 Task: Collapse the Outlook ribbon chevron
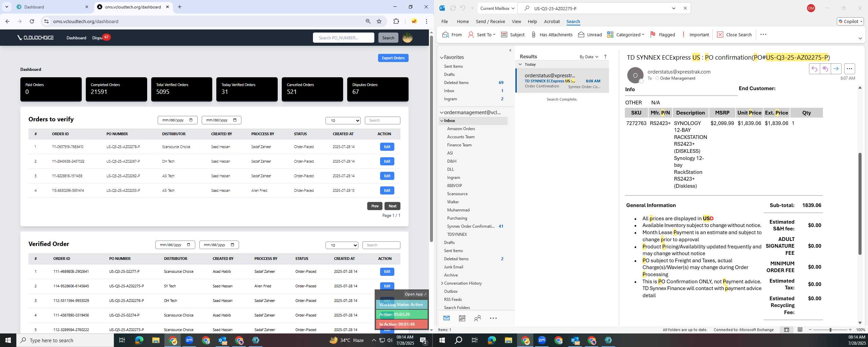tap(860, 38)
